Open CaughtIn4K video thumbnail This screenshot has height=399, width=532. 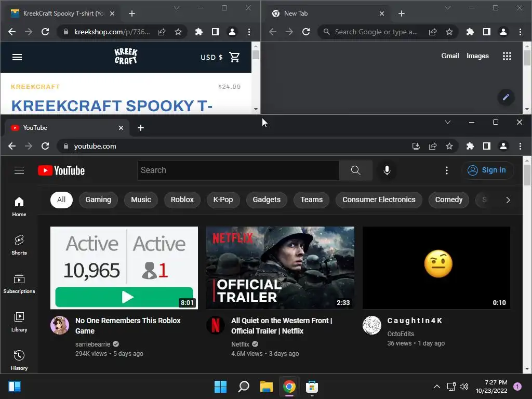[436, 268]
